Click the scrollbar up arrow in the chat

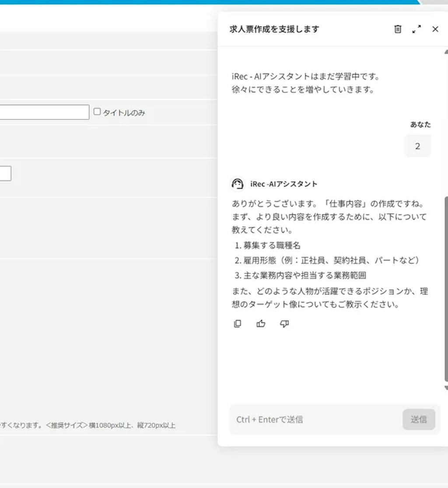click(445, 51)
